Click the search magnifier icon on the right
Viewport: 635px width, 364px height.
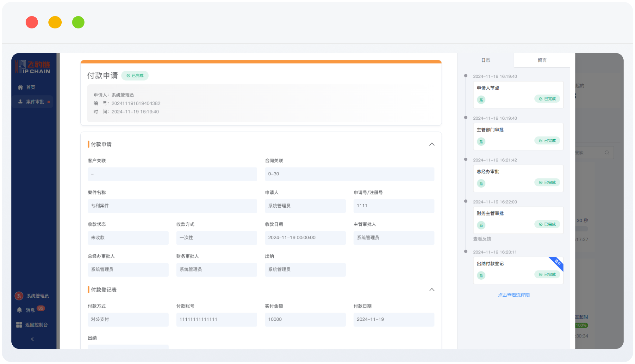(x=607, y=153)
